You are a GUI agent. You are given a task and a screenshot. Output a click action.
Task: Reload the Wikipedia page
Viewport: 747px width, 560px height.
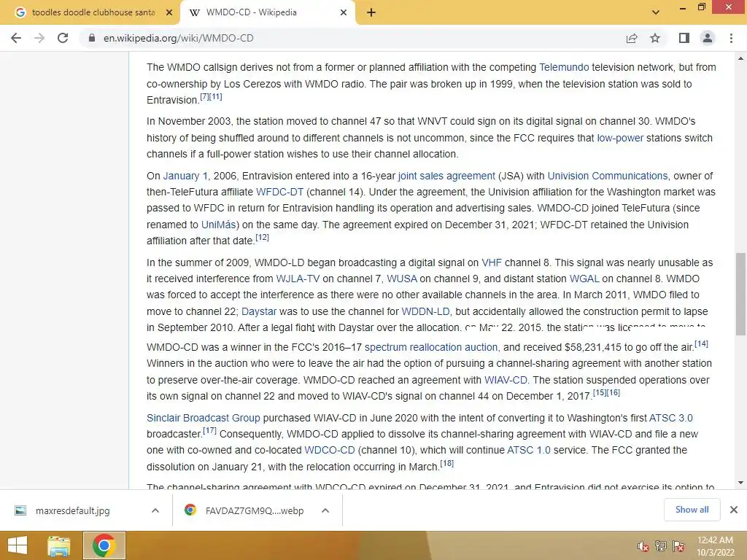(x=63, y=38)
